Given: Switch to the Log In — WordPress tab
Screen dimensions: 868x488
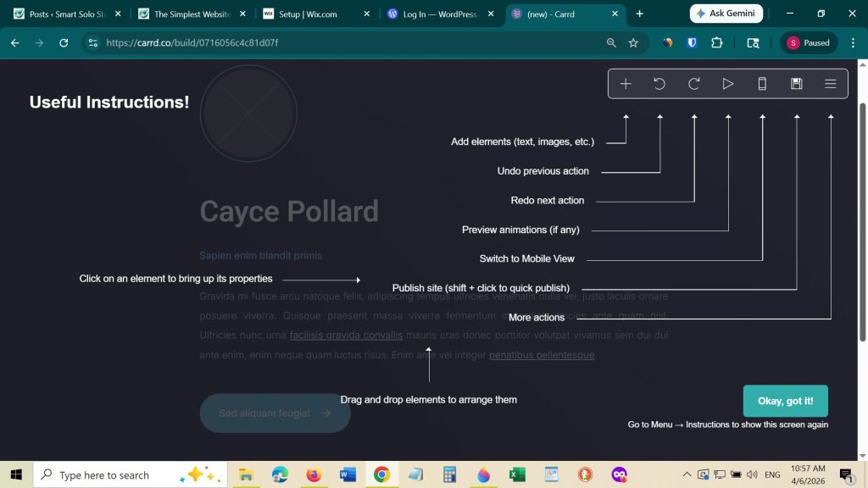Looking at the screenshot, I should [437, 14].
